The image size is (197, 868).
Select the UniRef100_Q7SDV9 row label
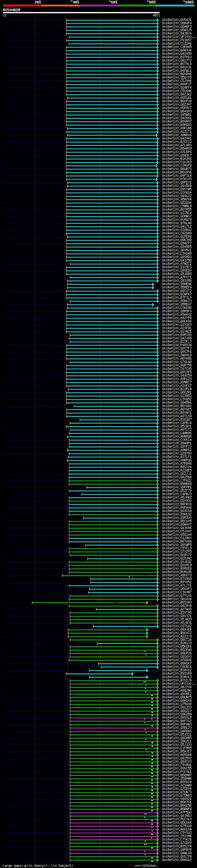click(176, 843)
